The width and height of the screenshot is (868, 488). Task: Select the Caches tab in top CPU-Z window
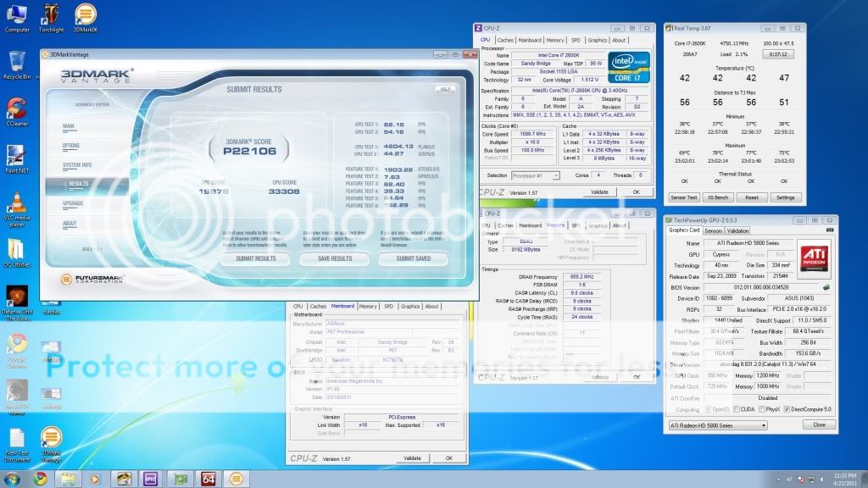(x=505, y=40)
